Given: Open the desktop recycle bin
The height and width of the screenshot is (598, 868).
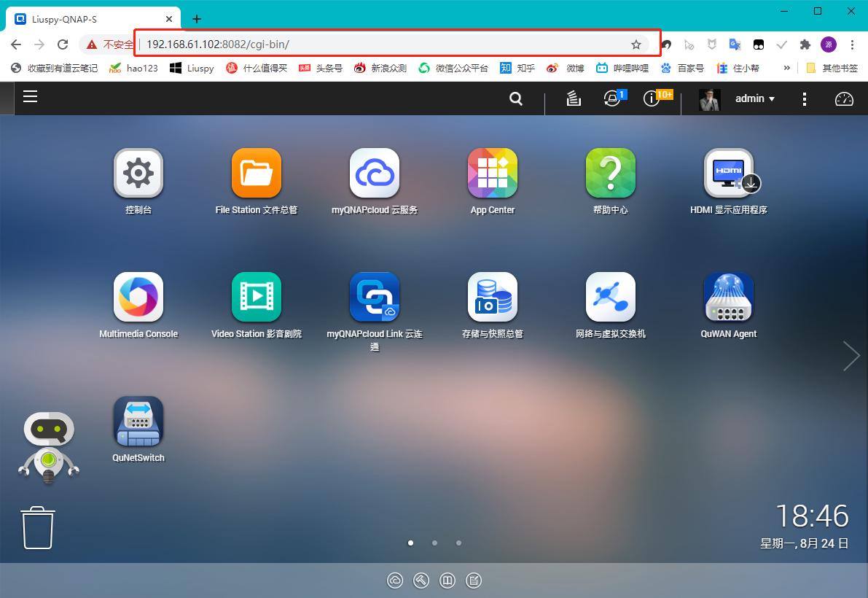Looking at the screenshot, I should [38, 528].
